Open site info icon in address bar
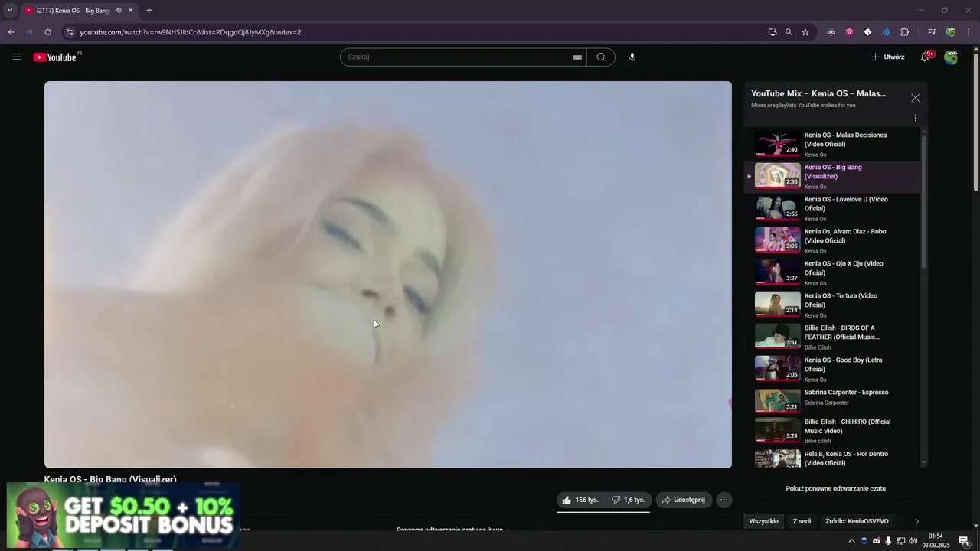The width and height of the screenshot is (980, 551). pos(70,32)
